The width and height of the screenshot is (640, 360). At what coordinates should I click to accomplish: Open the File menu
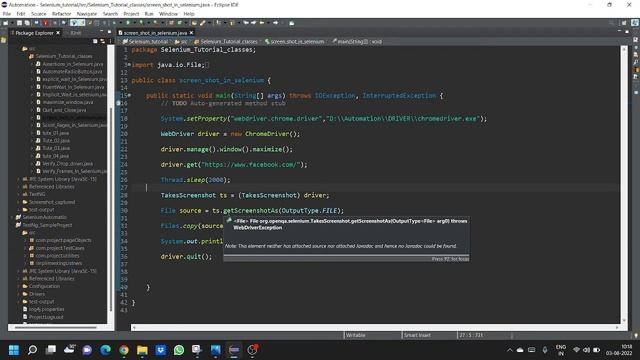[7, 14]
